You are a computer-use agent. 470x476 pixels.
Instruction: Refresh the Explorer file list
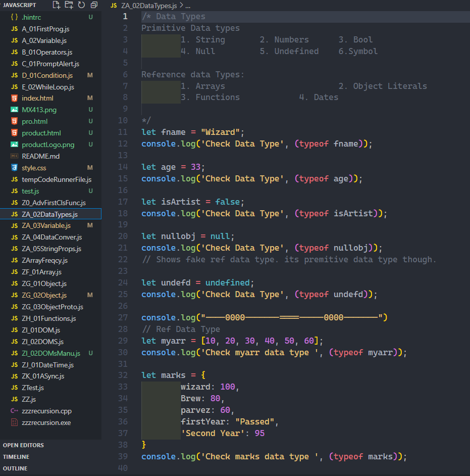[x=81, y=5]
